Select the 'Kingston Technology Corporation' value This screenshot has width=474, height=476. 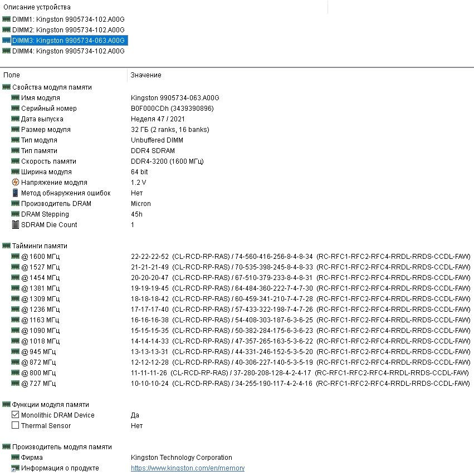click(x=181, y=458)
